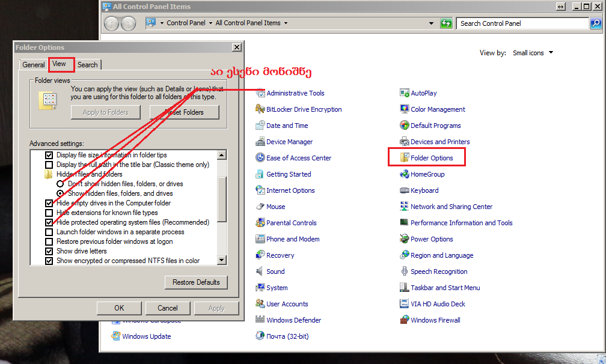Check Hide extensions for known file types
606x364 pixels.
49,213
